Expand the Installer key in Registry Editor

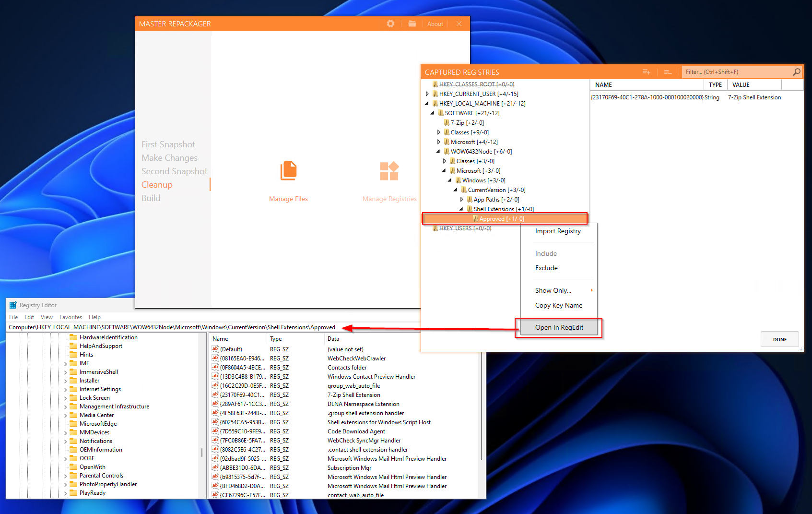pos(66,381)
